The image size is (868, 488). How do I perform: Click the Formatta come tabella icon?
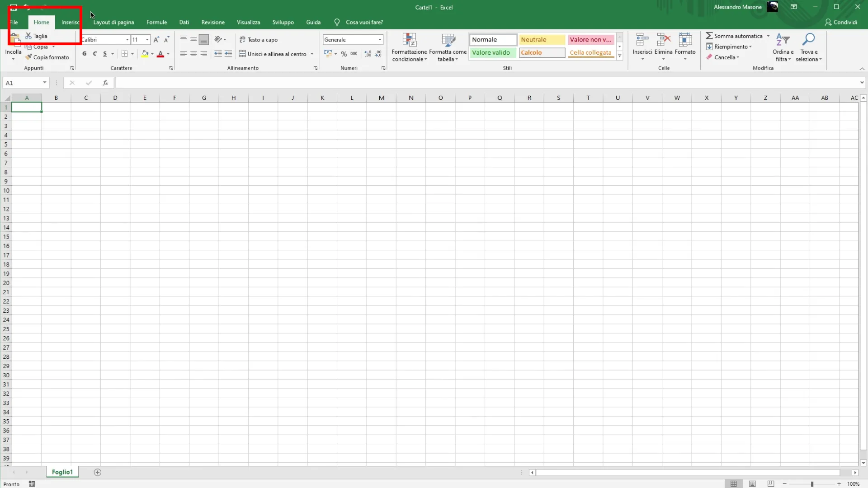(x=448, y=40)
